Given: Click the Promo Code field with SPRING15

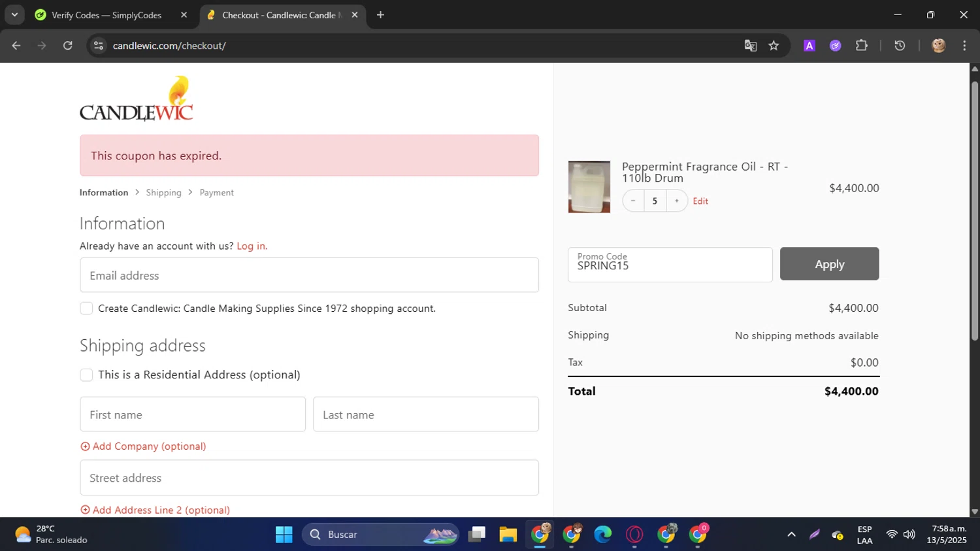Looking at the screenshot, I should click(670, 265).
